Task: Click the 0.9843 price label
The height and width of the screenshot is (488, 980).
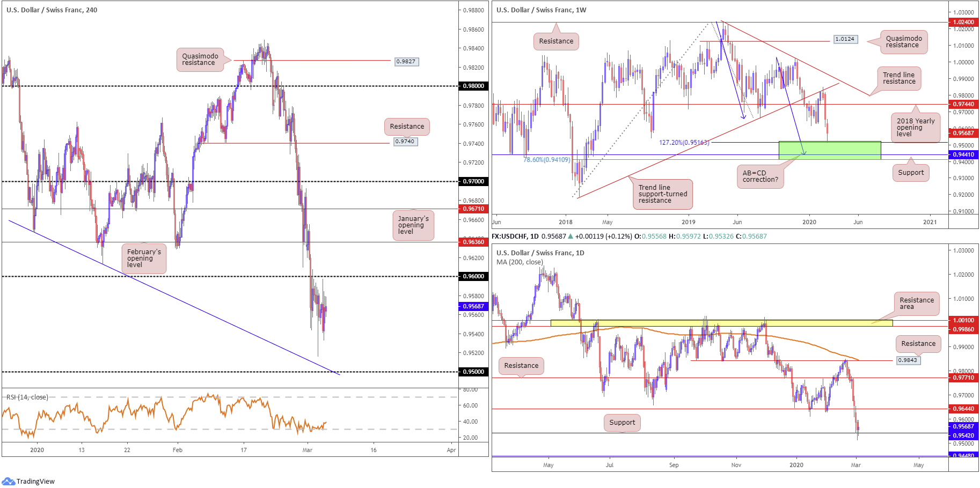Action: point(908,360)
